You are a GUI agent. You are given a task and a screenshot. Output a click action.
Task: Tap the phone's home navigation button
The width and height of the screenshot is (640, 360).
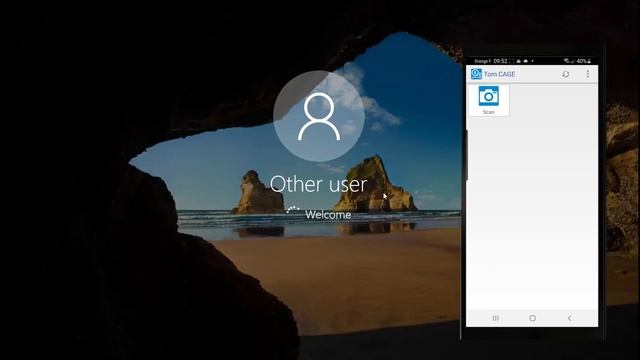coord(532,318)
